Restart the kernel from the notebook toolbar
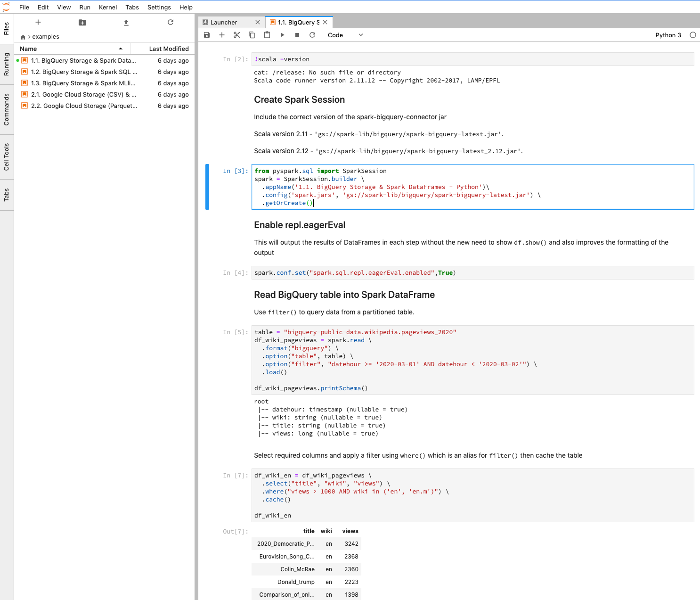Viewport: 700px width, 600px height. [x=312, y=35]
